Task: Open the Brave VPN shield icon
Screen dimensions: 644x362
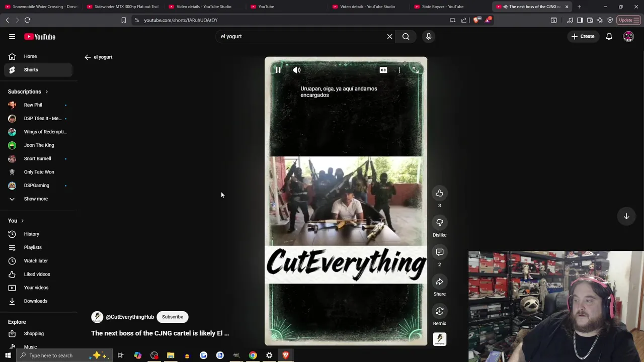Action: coord(610,20)
